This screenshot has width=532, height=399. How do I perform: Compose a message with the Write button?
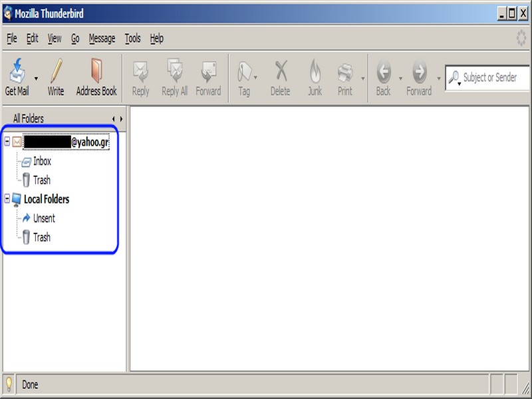coord(56,77)
